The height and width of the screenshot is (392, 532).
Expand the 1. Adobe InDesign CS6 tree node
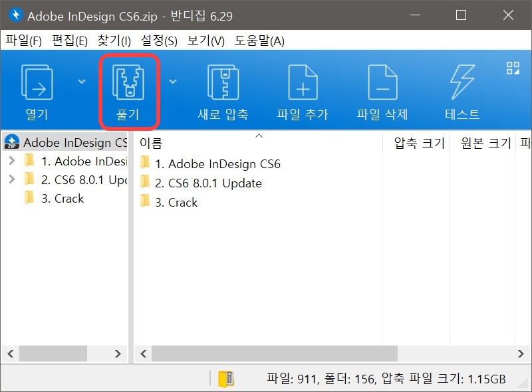[x=13, y=161]
